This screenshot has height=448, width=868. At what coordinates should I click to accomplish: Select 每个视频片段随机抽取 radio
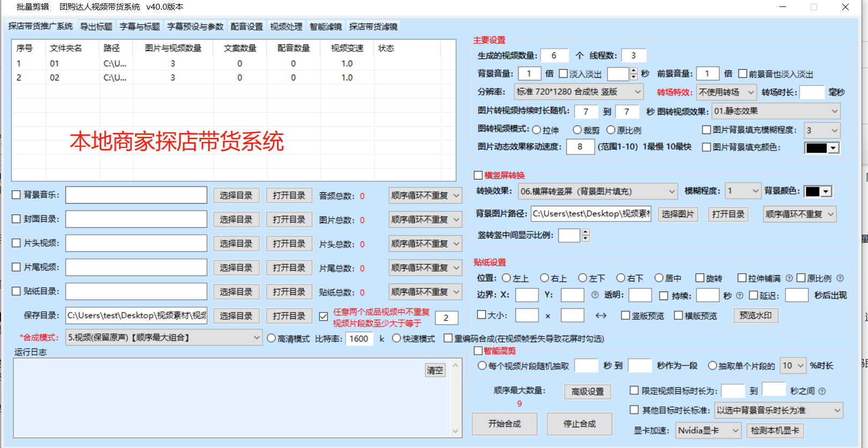[482, 365]
